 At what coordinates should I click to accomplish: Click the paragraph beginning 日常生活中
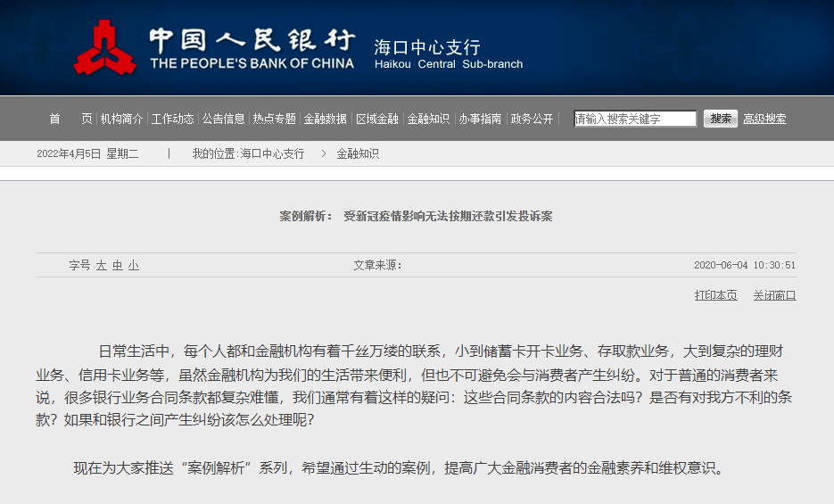click(415, 385)
